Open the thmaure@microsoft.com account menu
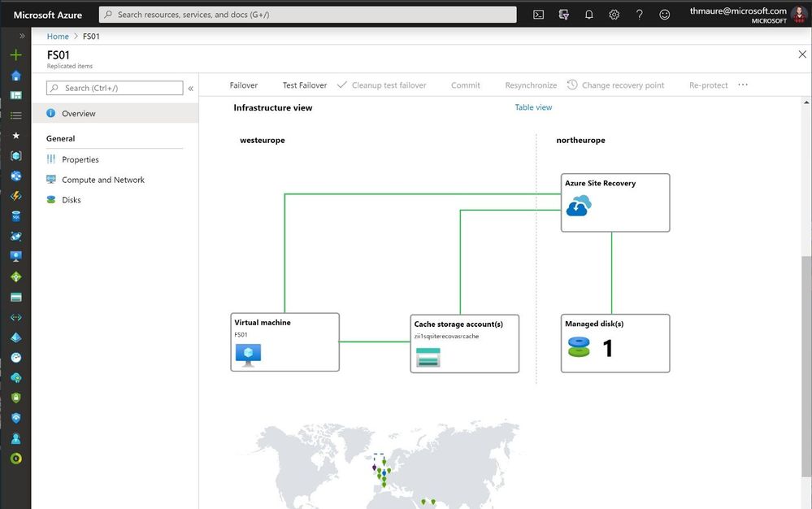Screen dimensions: 812x509 click(747, 15)
